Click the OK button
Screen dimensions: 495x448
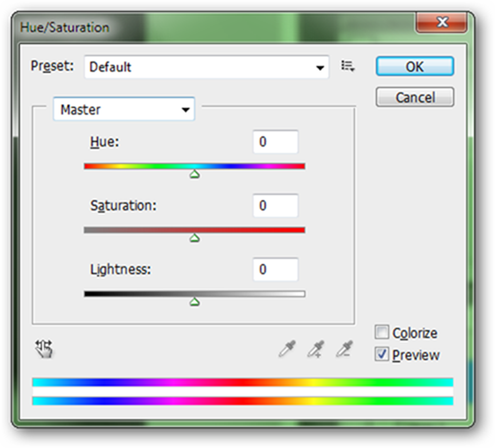tap(415, 66)
